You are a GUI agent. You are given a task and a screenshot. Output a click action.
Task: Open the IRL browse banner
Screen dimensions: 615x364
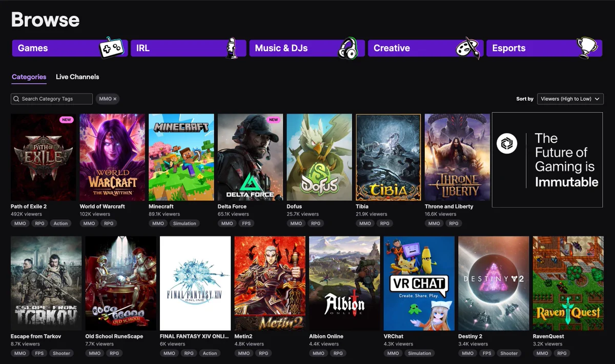(x=188, y=48)
